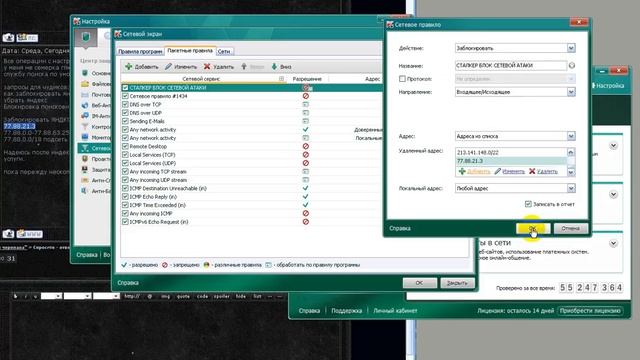Viewport: 640px width, 360px height.
Task: Enable the Протокол checkbox in rule dialog
Action: pos(402,79)
